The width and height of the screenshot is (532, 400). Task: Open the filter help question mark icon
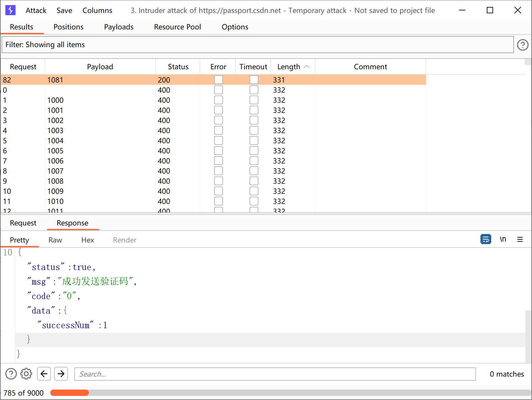point(523,45)
